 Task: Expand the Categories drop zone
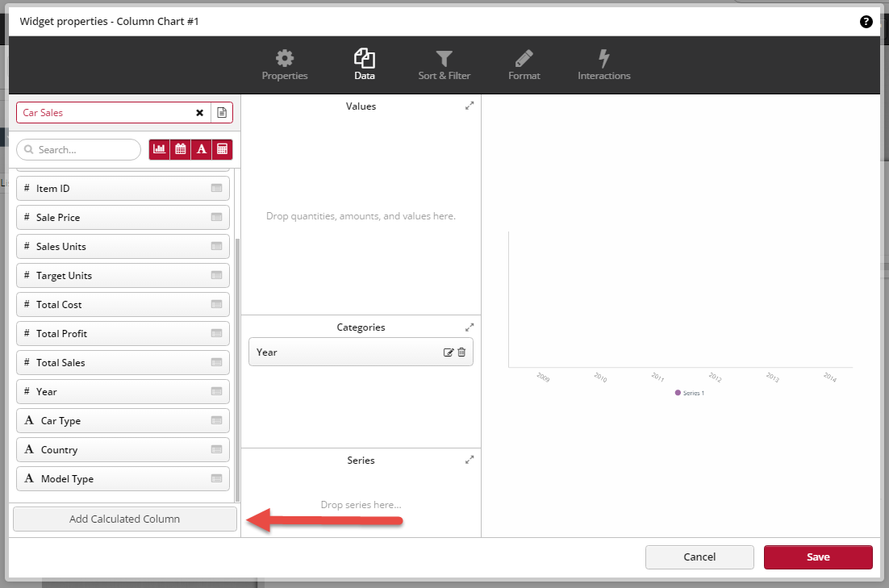pos(470,327)
